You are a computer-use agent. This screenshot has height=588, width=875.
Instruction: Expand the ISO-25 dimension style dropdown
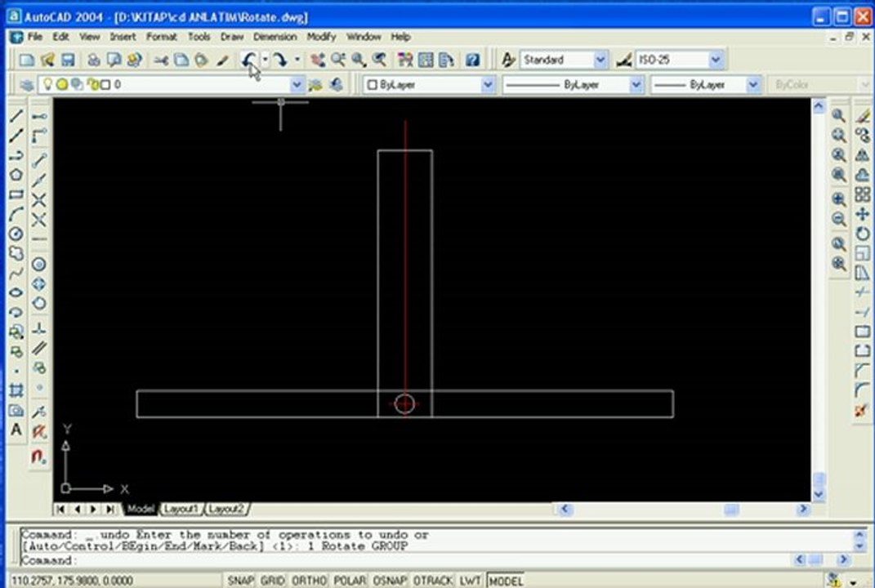[716, 59]
